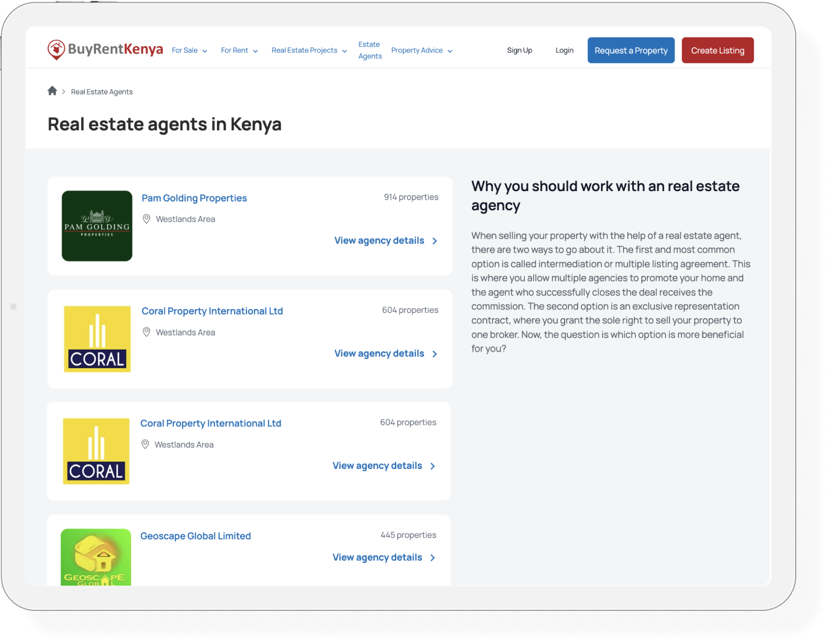Click the 445 properties count
The width and height of the screenshot is (830, 644).
[x=409, y=535]
